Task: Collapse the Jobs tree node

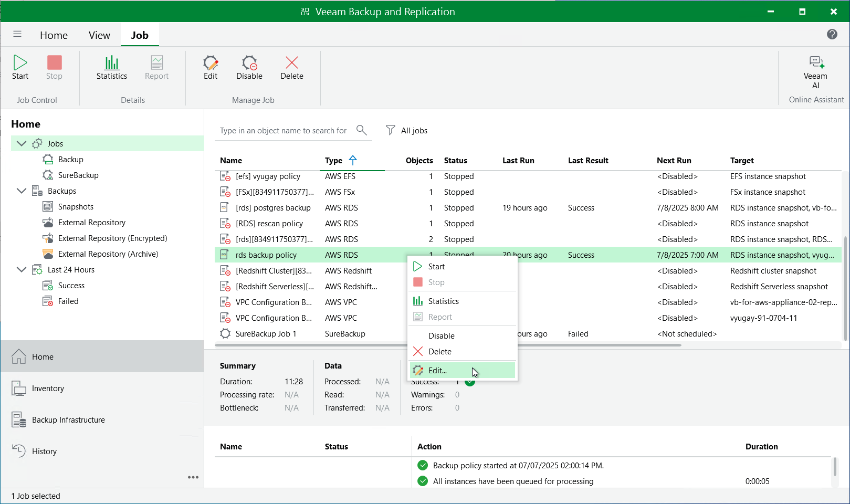Action: [22, 143]
